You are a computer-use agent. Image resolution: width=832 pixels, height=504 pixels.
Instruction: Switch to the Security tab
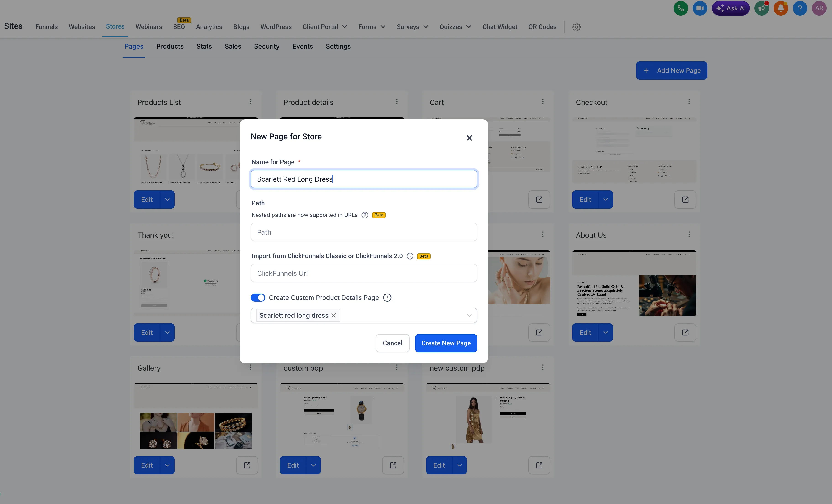(x=267, y=46)
